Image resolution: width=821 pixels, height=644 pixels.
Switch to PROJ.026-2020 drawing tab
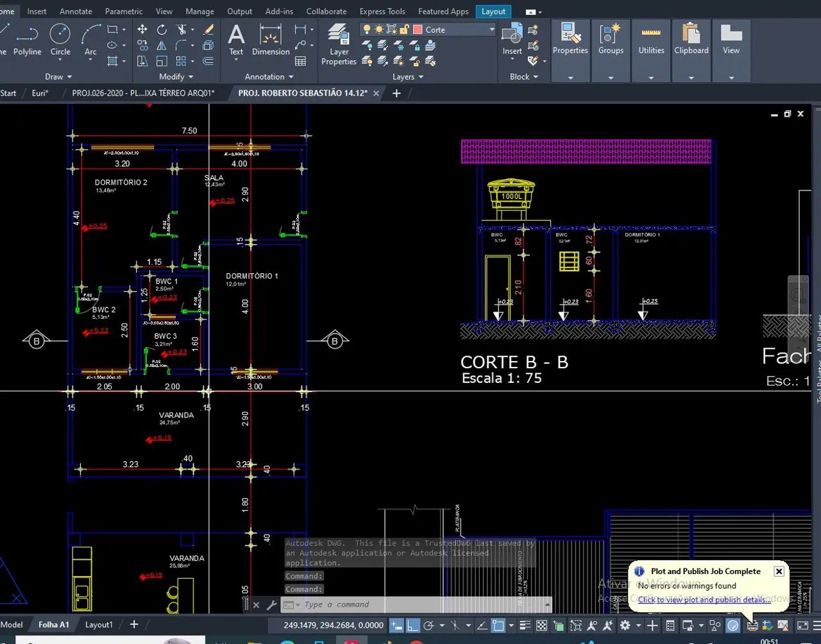click(143, 93)
